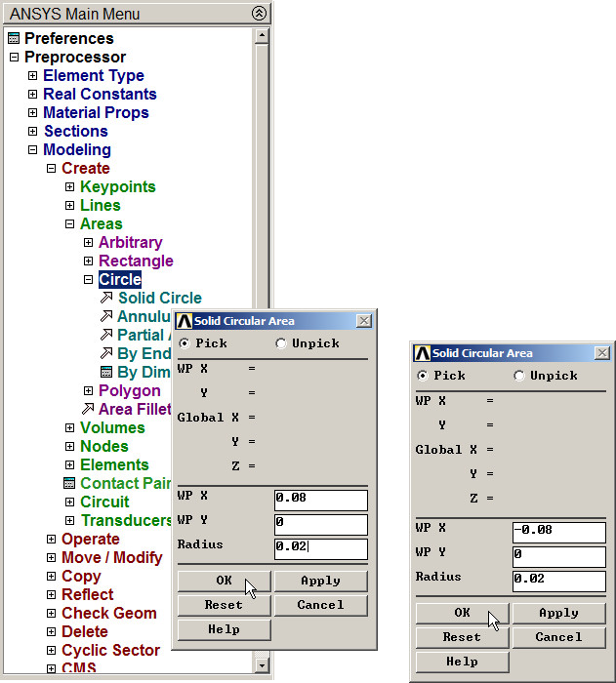Expand the Element Type tree node
Image resolution: width=616 pixels, height=683 pixels.
click(x=32, y=76)
